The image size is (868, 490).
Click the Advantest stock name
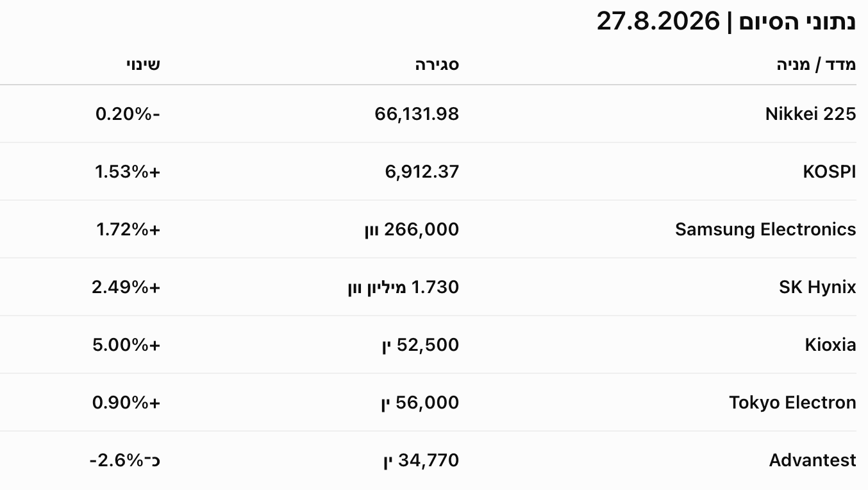point(812,460)
